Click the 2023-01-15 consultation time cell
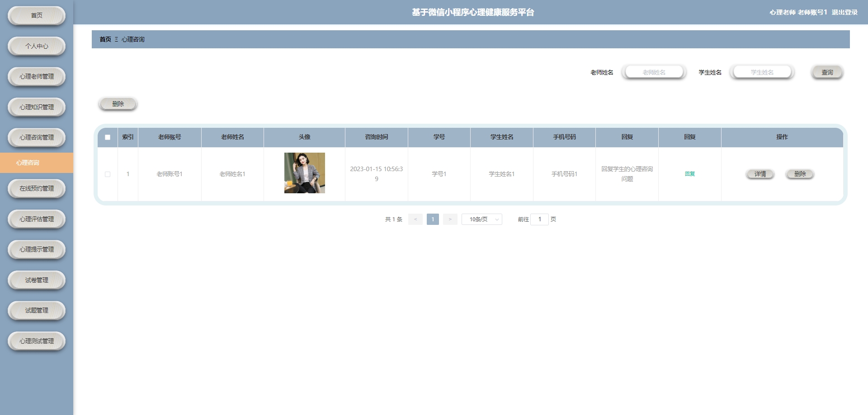This screenshot has width=868, height=415. 377,174
